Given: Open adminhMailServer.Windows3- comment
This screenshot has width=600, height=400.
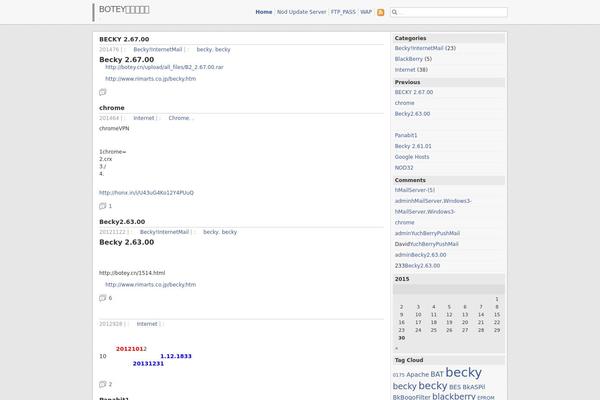Looking at the screenshot, I should click(433, 201).
